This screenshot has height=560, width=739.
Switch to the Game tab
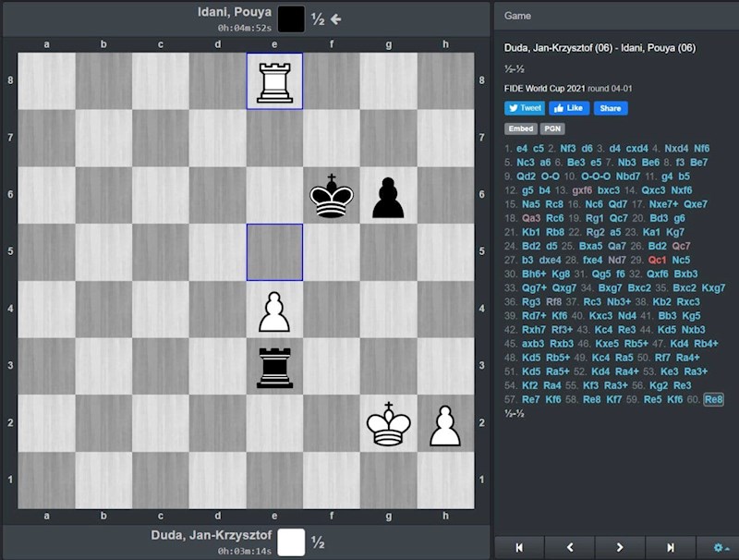click(517, 16)
